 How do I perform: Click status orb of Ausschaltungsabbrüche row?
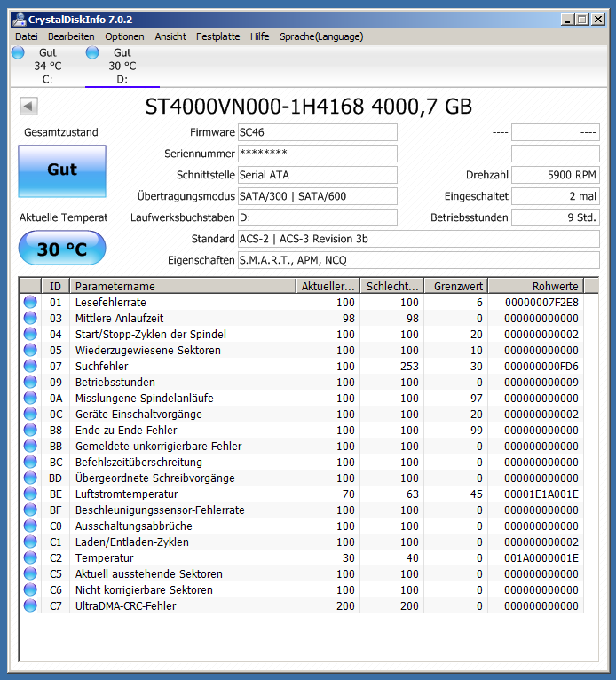coord(30,526)
